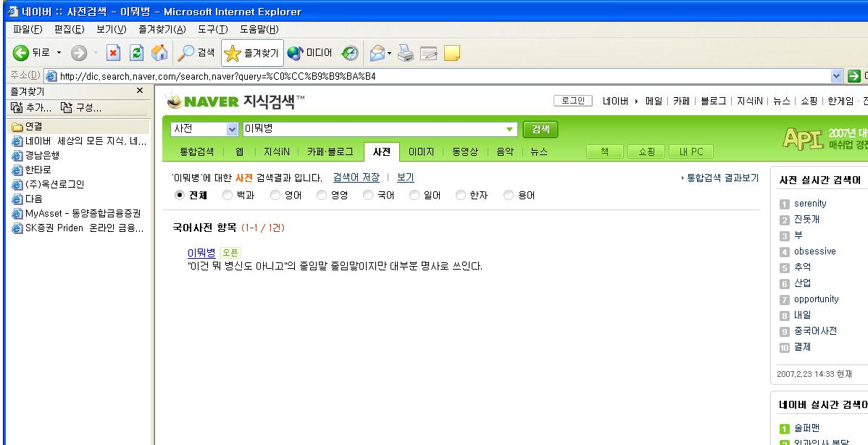Open the 검색 search toolbar button

[196, 53]
